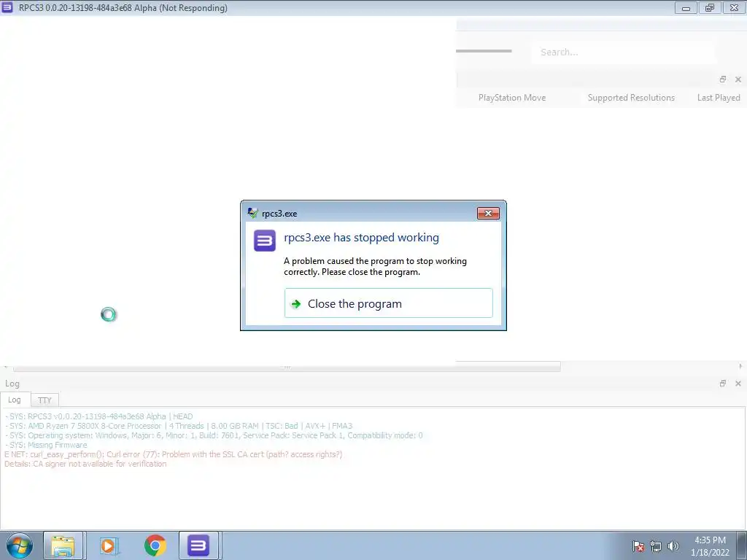747x560 pixels.
Task: Minimize the RPCS3 window
Action: click(x=686, y=7)
